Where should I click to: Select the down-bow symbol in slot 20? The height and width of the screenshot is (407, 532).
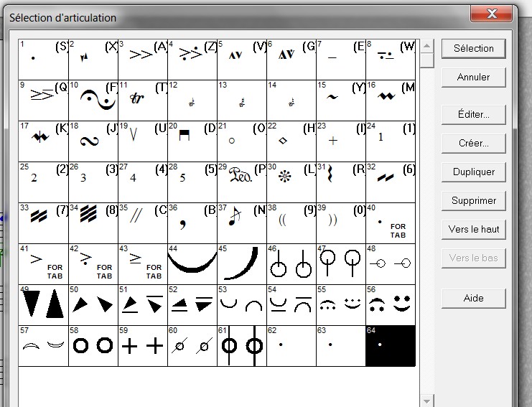[x=192, y=141]
